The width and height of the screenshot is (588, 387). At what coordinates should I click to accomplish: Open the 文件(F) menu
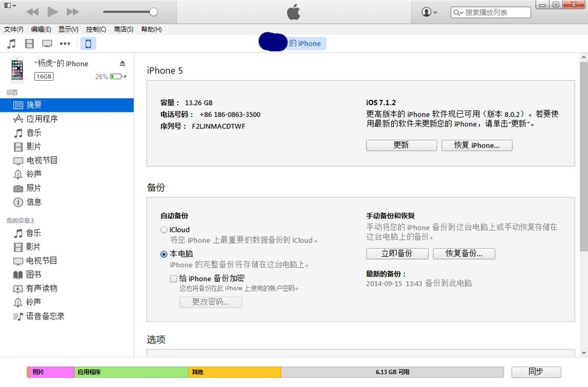pos(13,29)
